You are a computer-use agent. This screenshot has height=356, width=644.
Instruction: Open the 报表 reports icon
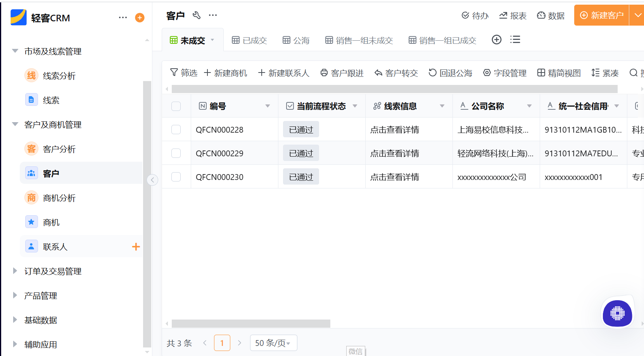[513, 16]
